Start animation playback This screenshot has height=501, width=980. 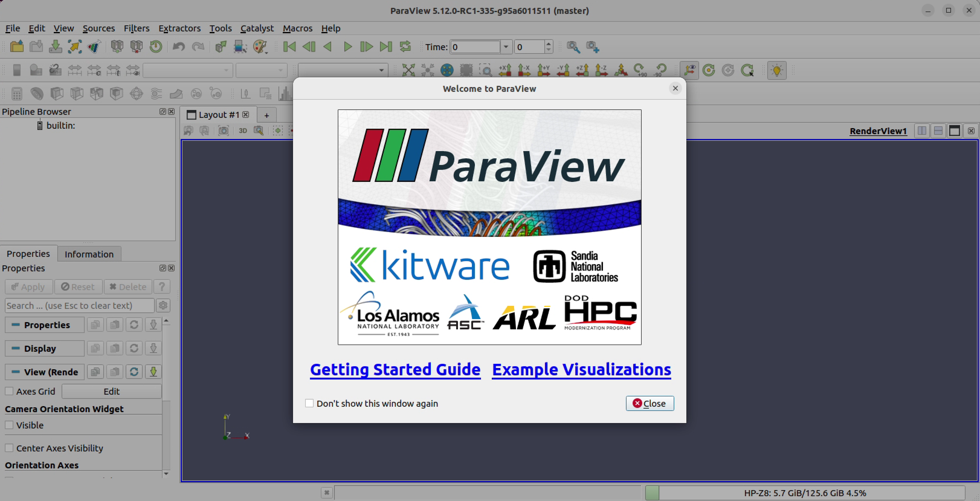[348, 47]
